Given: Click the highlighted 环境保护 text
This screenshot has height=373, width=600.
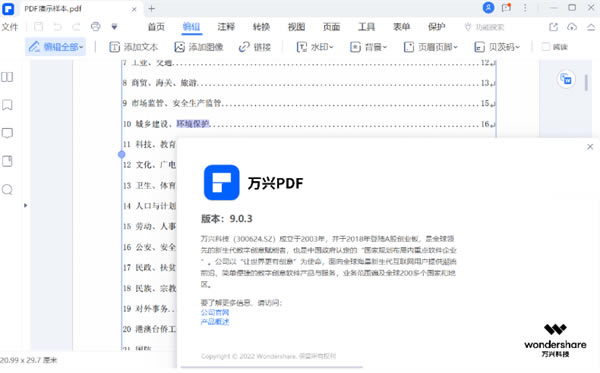Looking at the screenshot, I should pyautogui.click(x=193, y=124).
